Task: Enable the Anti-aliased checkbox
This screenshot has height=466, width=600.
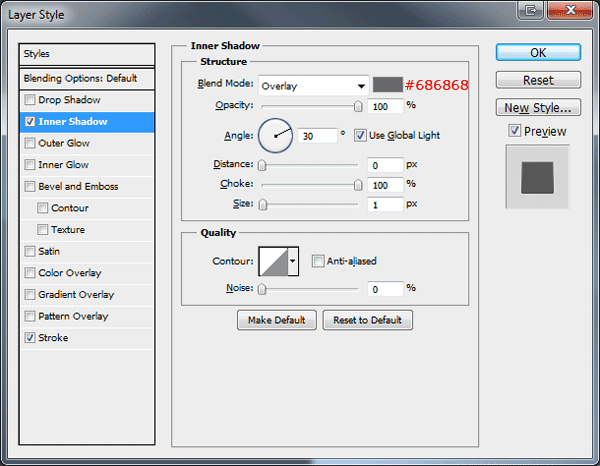Action: [x=318, y=261]
